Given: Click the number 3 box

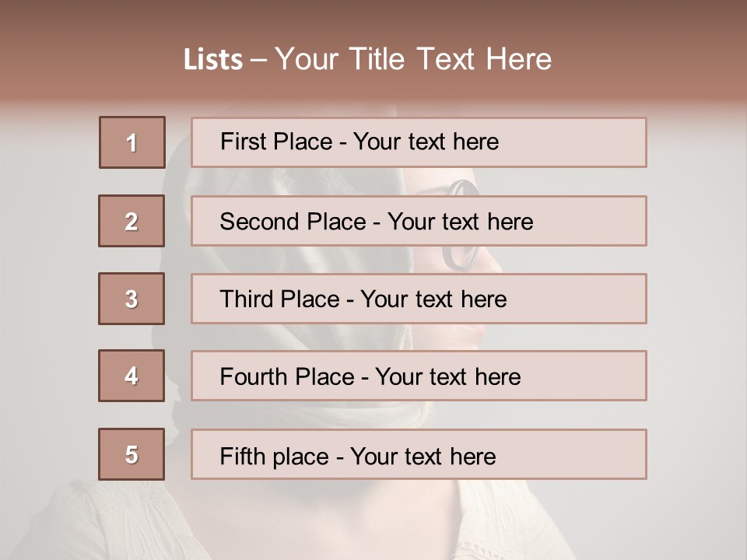Looking at the screenshot, I should pyautogui.click(x=132, y=299).
